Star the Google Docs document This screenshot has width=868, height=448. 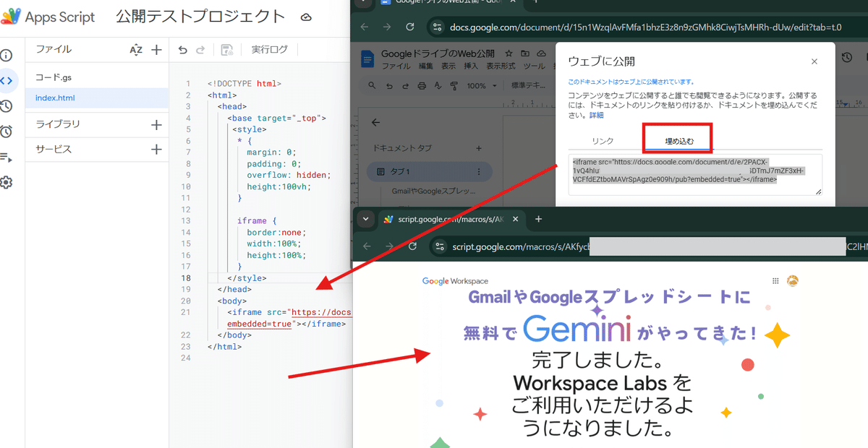click(x=509, y=54)
